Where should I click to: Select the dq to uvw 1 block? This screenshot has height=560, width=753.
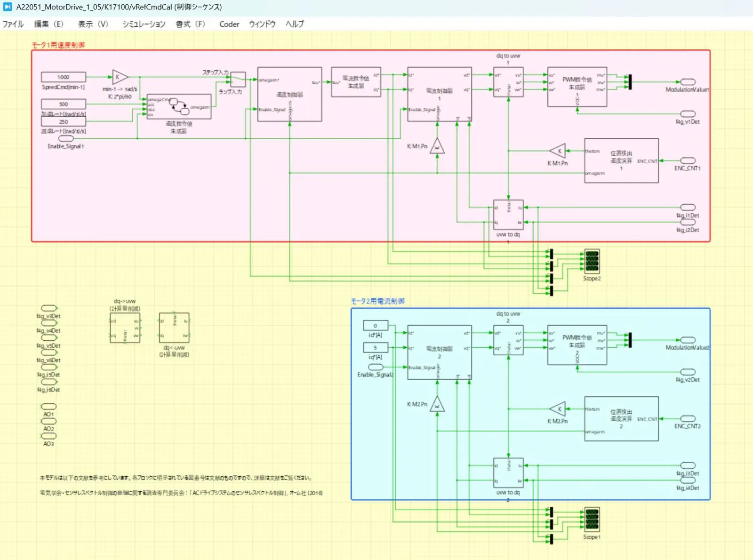coord(508,82)
